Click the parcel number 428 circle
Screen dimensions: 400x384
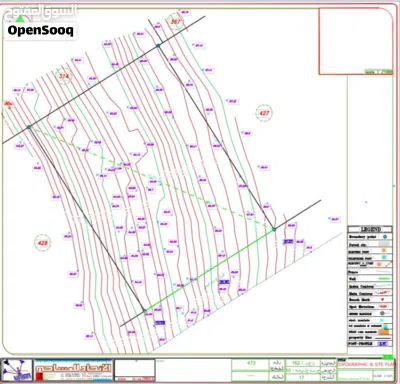[x=43, y=243]
